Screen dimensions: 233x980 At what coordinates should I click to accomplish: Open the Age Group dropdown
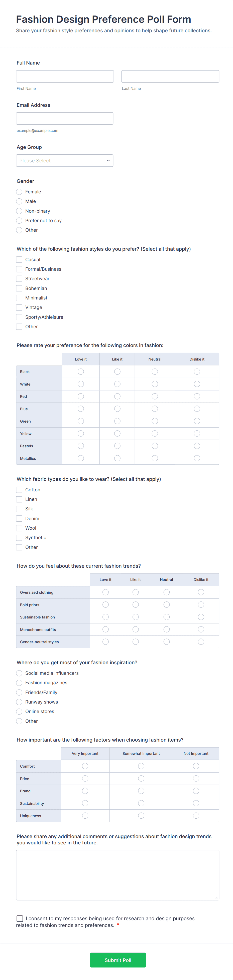pyautogui.click(x=65, y=161)
